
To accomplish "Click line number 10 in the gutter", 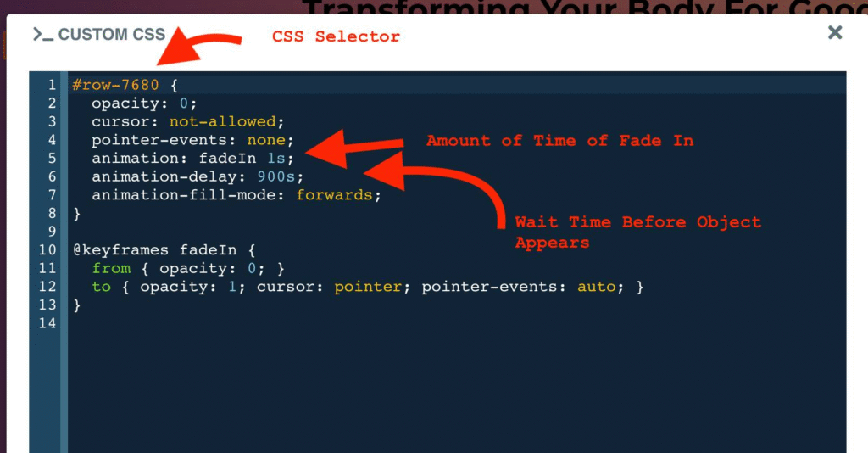I will click(x=47, y=250).
